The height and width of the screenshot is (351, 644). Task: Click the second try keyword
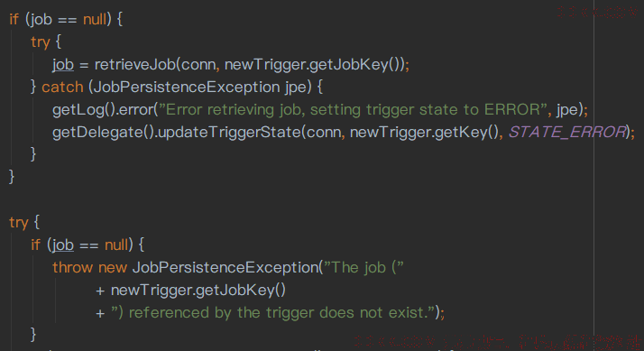click(19, 223)
